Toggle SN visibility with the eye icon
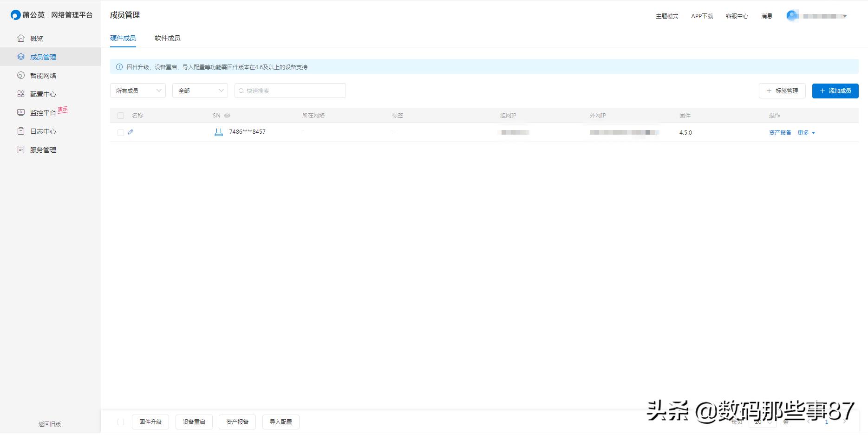The image size is (868, 435). (x=226, y=115)
